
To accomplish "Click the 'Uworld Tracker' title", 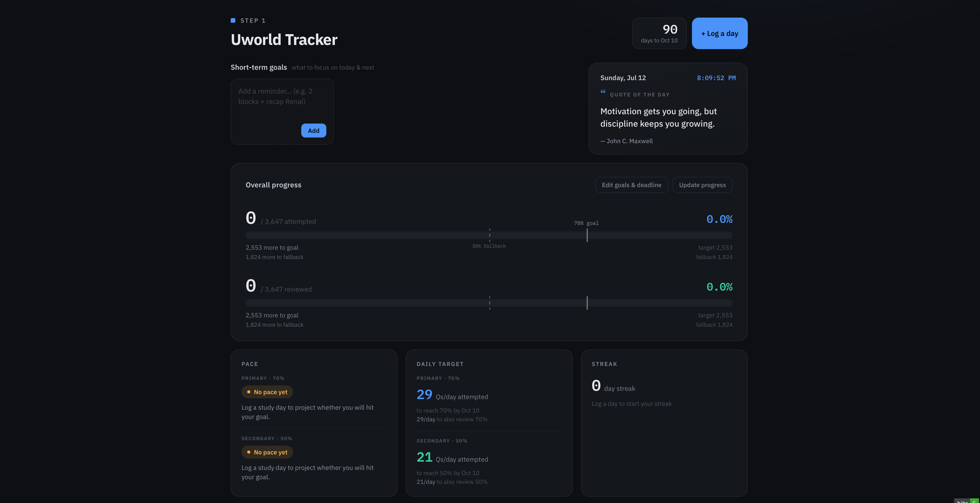I will point(284,40).
